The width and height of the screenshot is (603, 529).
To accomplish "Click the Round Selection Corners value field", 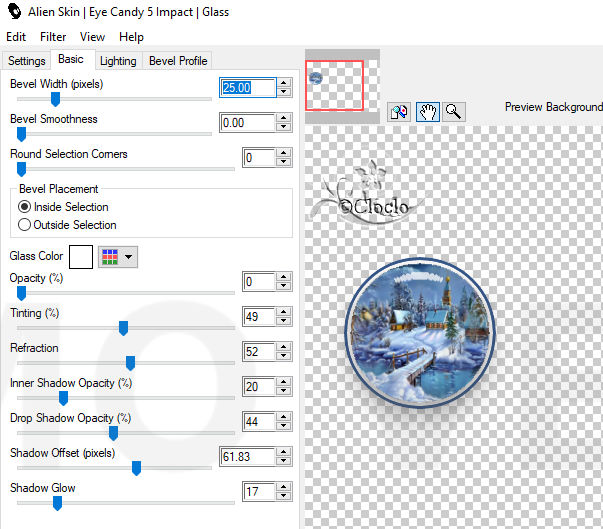I will [x=259, y=158].
